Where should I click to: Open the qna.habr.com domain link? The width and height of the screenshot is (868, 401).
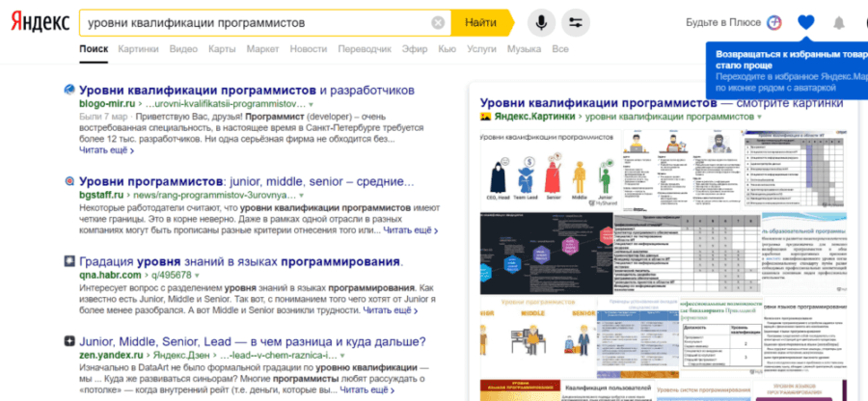point(110,276)
